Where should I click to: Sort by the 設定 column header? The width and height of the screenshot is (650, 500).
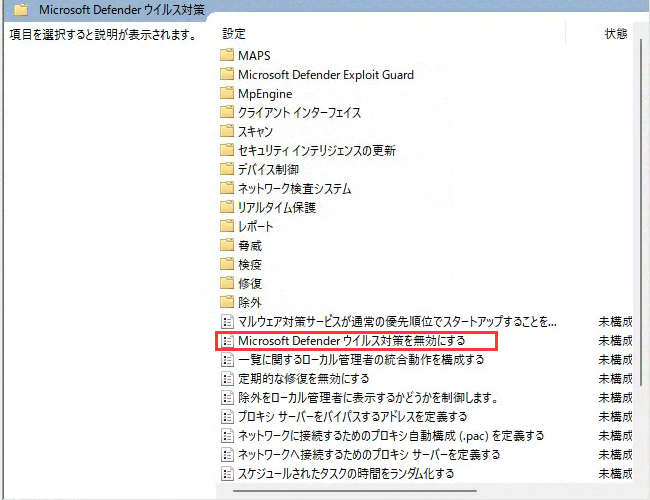(x=234, y=34)
